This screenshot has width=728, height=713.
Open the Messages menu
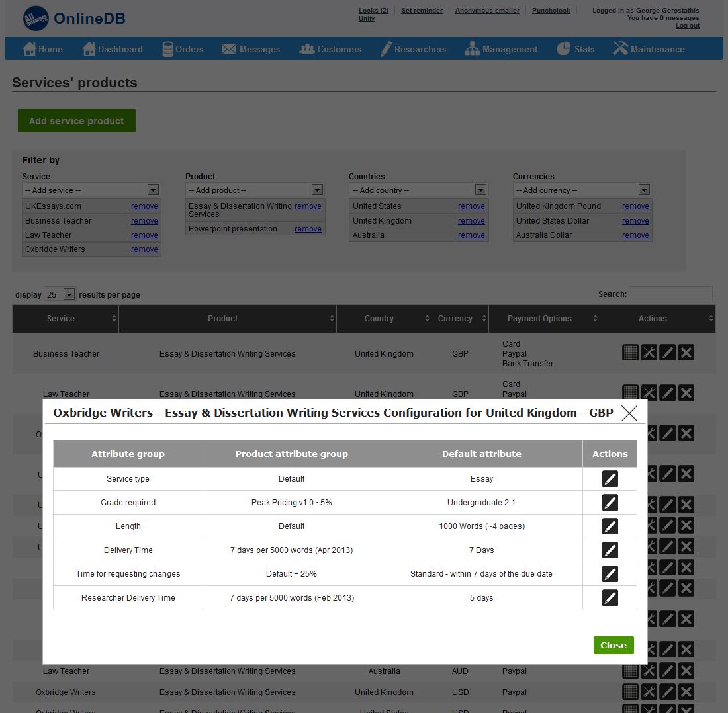(x=251, y=49)
